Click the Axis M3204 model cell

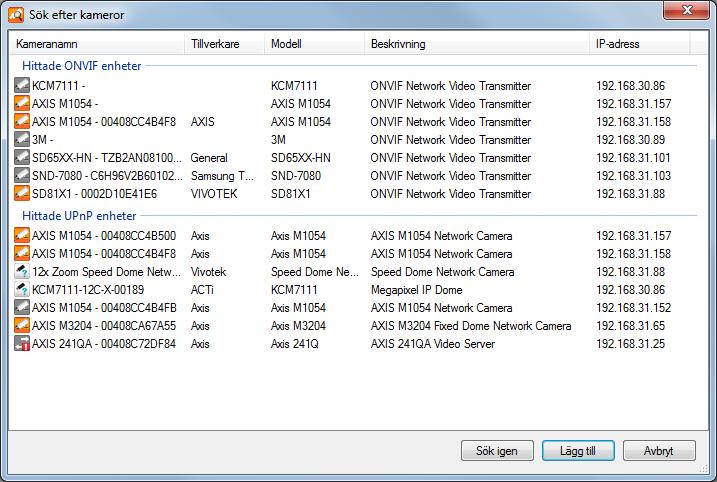(x=298, y=326)
